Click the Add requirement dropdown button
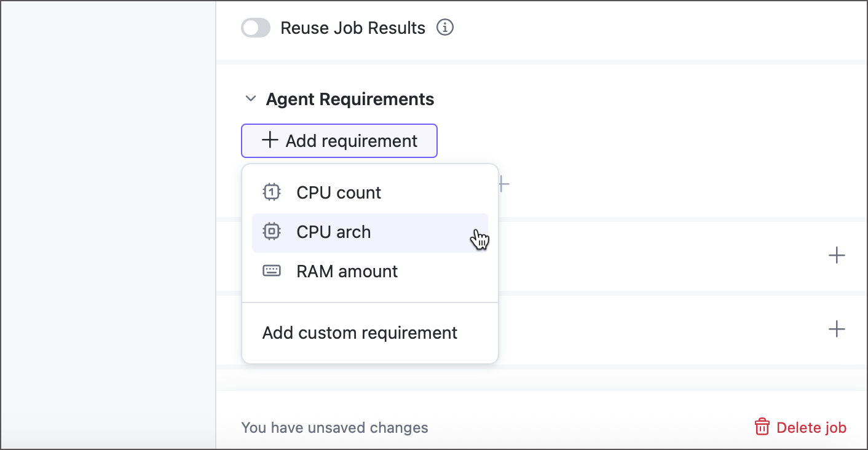868x450 pixels. [339, 141]
